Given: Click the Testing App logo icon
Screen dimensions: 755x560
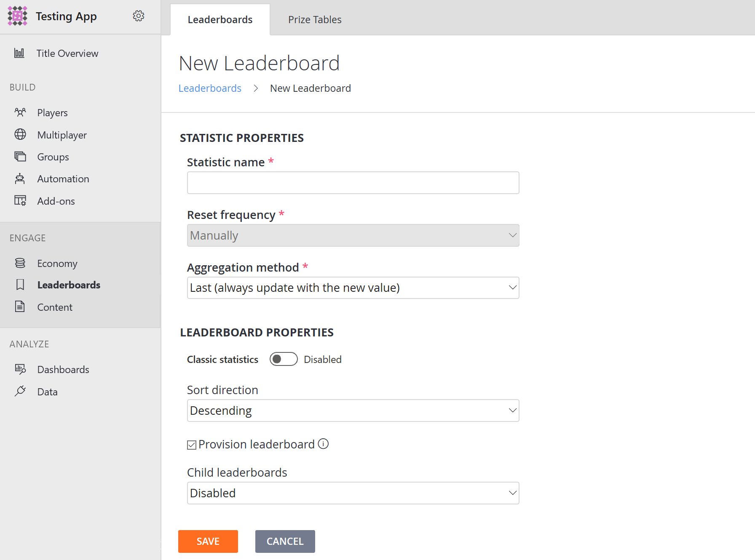Looking at the screenshot, I should point(18,16).
